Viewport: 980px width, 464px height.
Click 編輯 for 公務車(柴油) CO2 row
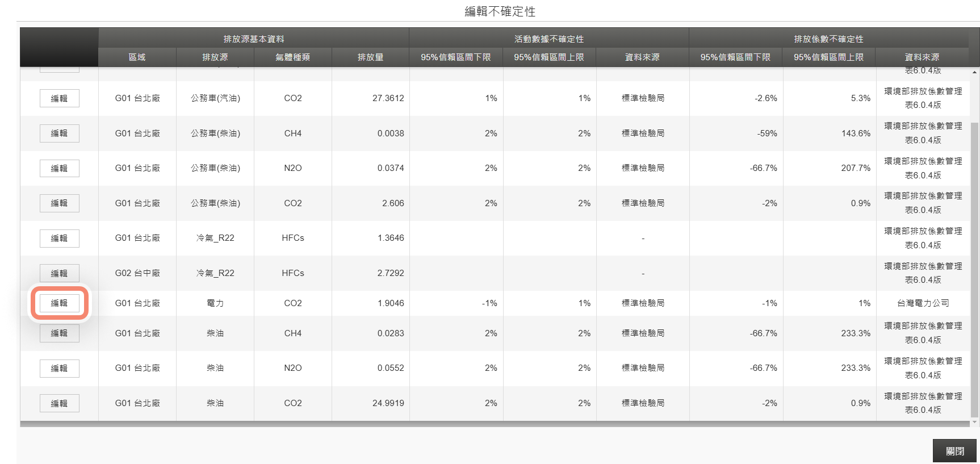(60, 203)
